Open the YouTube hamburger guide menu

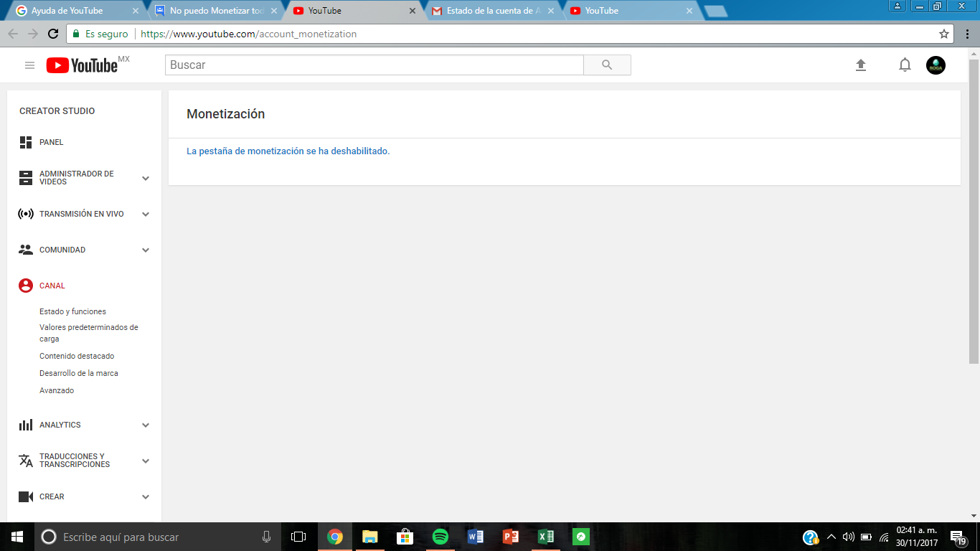tap(29, 65)
